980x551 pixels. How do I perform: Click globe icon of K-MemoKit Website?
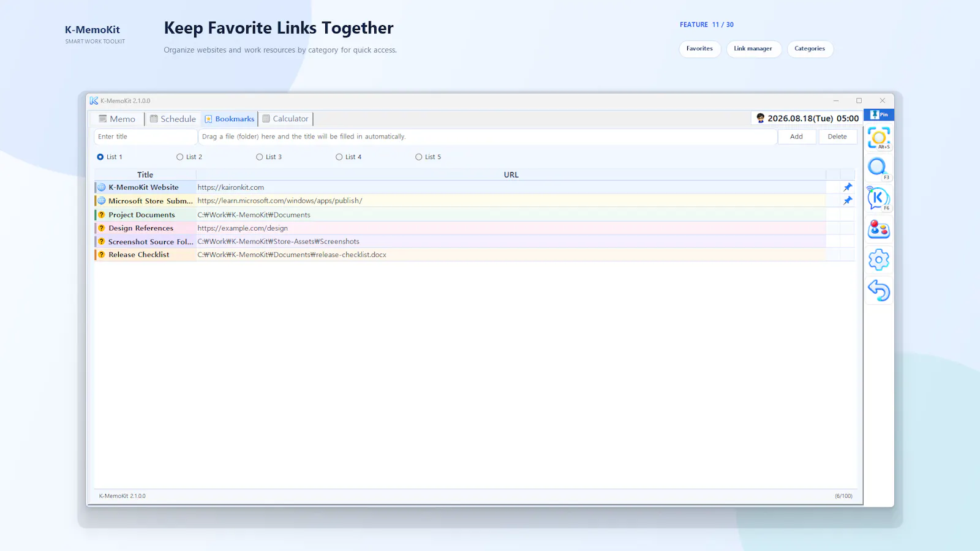[x=102, y=187]
